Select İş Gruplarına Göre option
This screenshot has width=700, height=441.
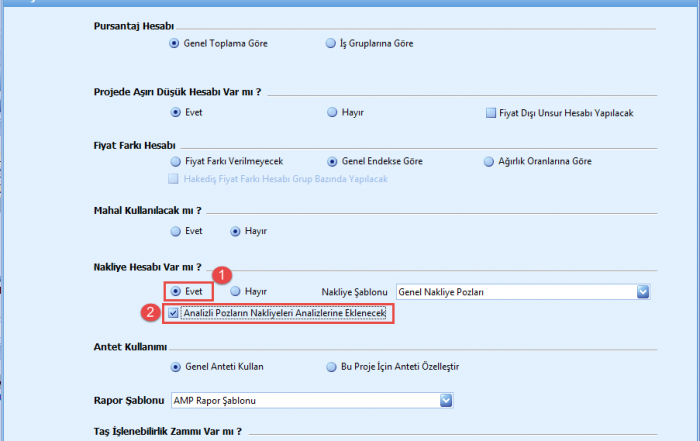(331, 44)
